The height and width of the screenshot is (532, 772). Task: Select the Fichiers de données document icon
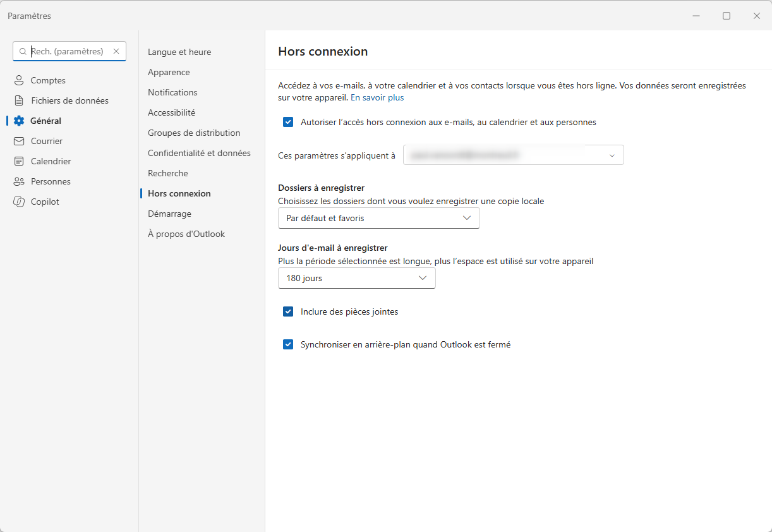19,100
